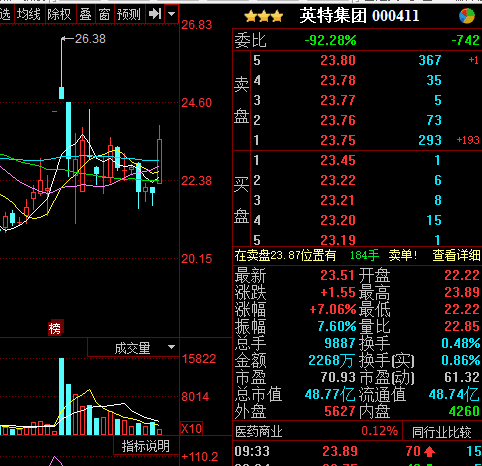Viewport: 482px width, 466px height.
Task: Click the 窗 window toolbar button
Action: (104, 14)
